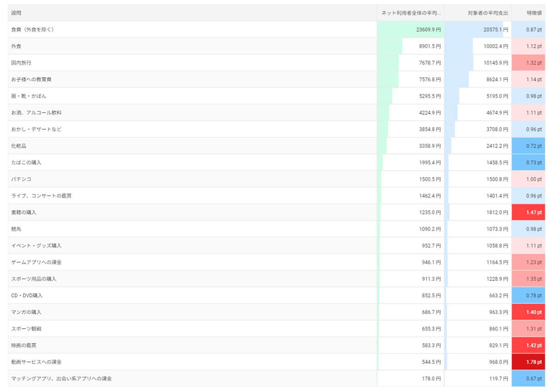The width and height of the screenshot is (554, 392).
Task: Select the お子様への教育費 row label
Action: pos(31,79)
